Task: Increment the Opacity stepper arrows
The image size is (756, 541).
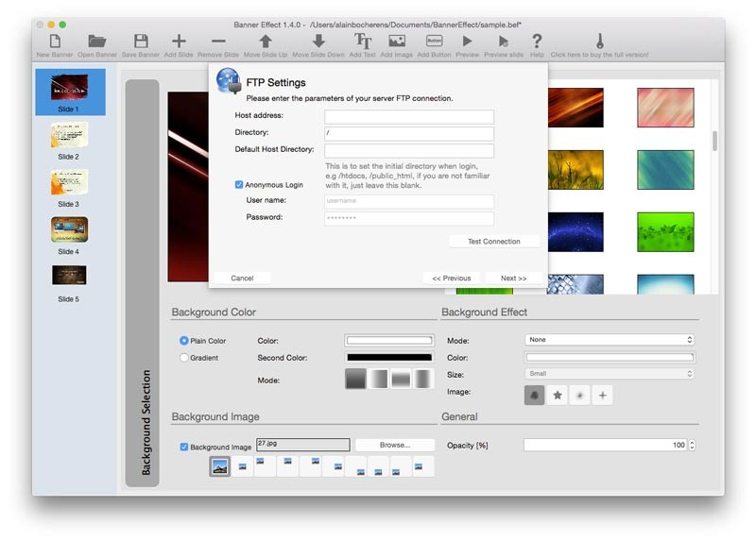Action: 693,442
